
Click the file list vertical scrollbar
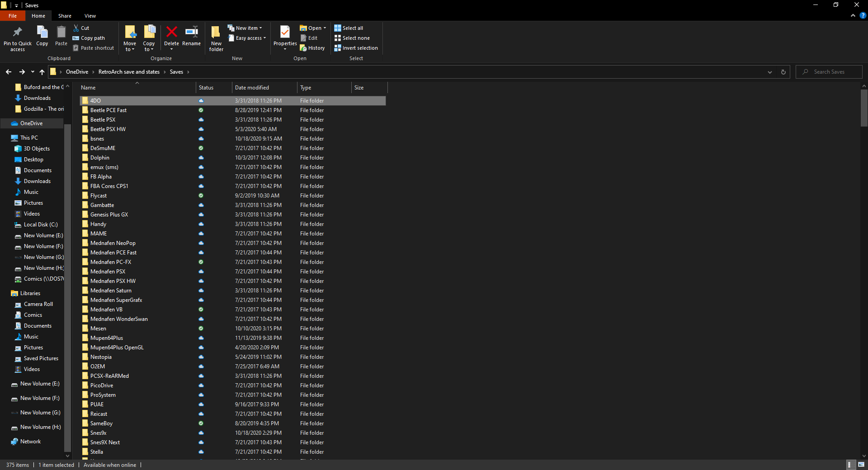pyautogui.click(x=864, y=108)
